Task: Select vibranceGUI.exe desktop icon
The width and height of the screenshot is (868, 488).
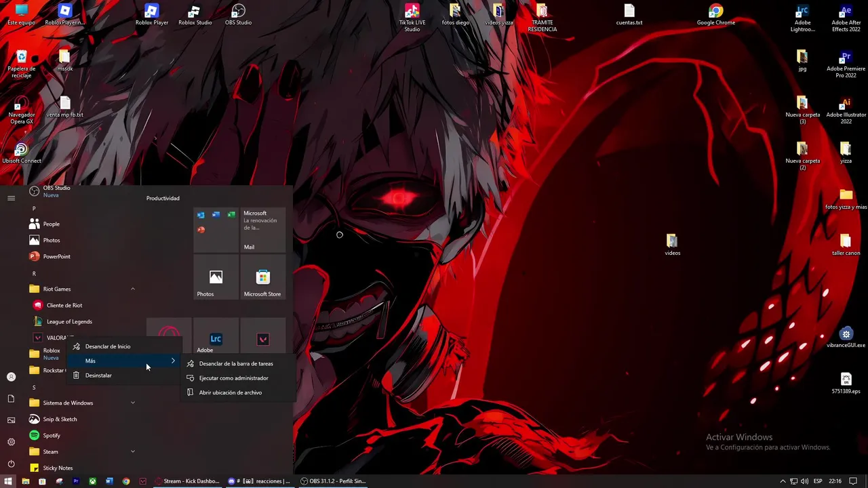Action: [x=846, y=338]
